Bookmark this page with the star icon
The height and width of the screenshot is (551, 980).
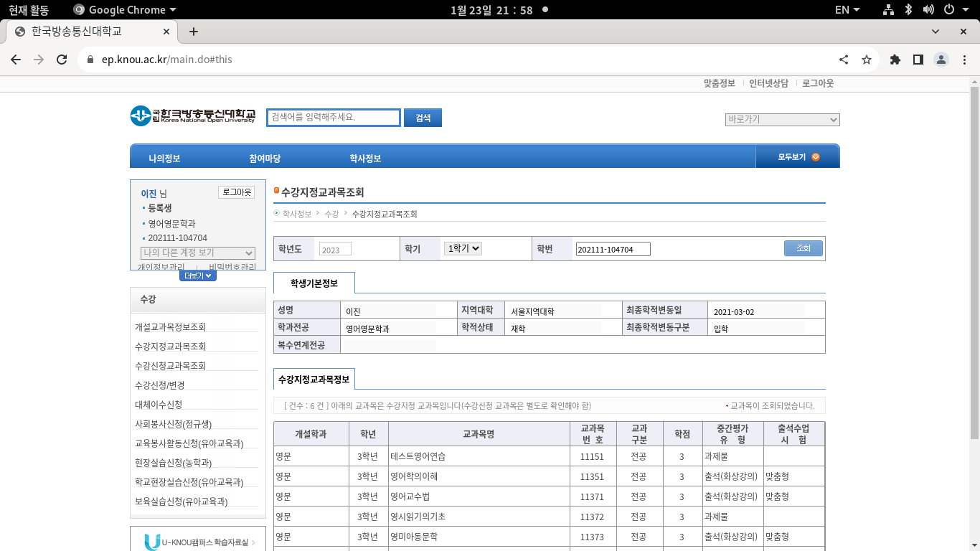[867, 60]
